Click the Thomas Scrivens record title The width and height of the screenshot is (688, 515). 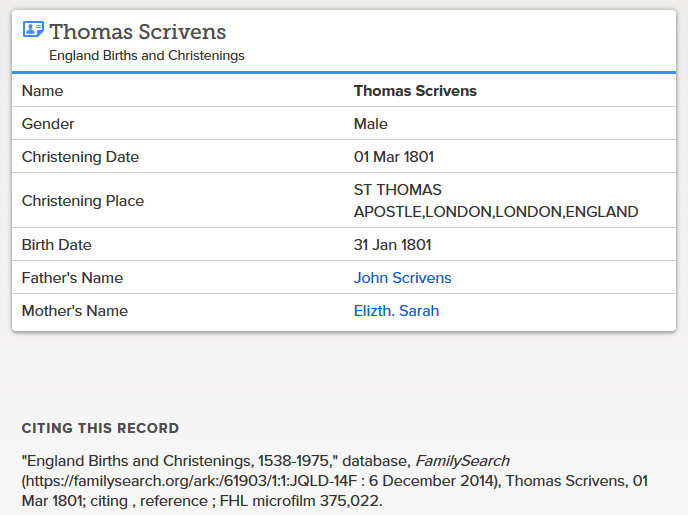(x=138, y=32)
